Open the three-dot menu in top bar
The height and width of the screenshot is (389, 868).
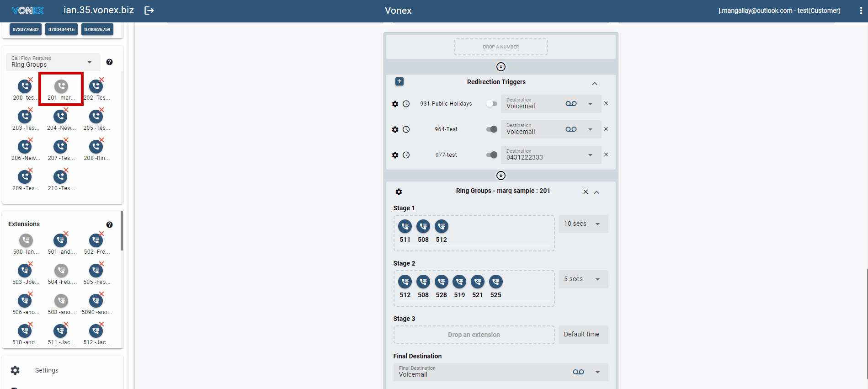pyautogui.click(x=861, y=11)
